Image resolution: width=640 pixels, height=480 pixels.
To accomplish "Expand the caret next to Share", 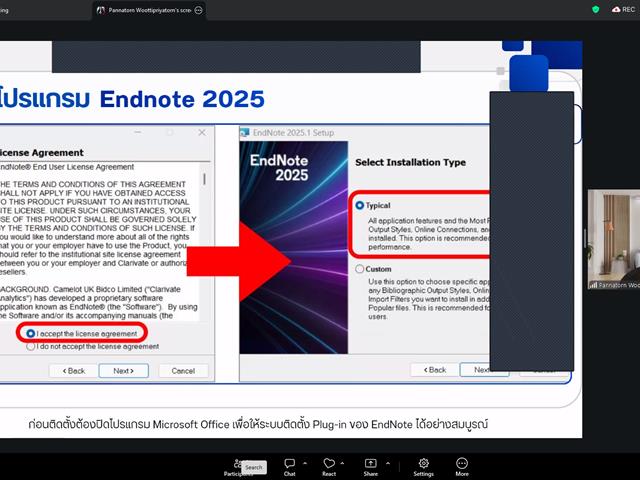I will click(x=388, y=463).
